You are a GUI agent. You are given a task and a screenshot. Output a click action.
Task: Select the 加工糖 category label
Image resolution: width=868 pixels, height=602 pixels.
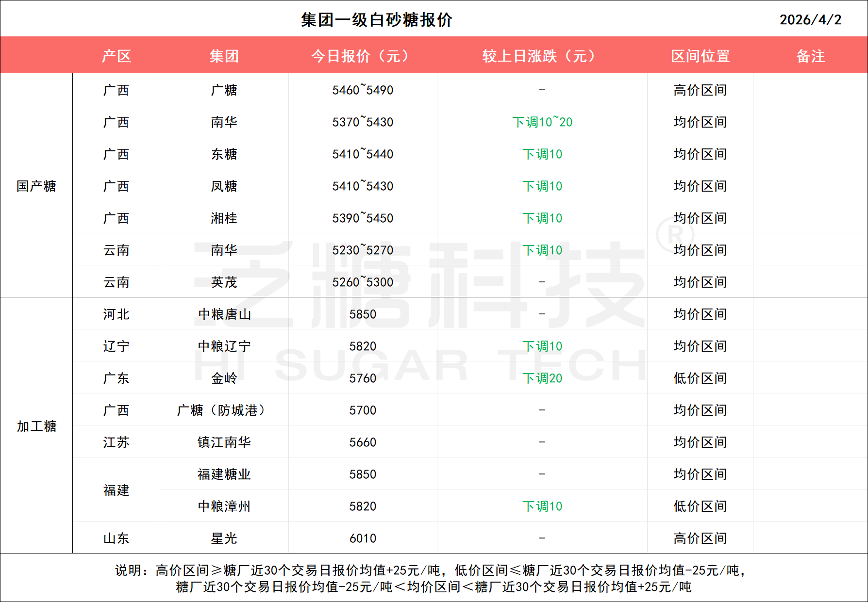(x=35, y=426)
